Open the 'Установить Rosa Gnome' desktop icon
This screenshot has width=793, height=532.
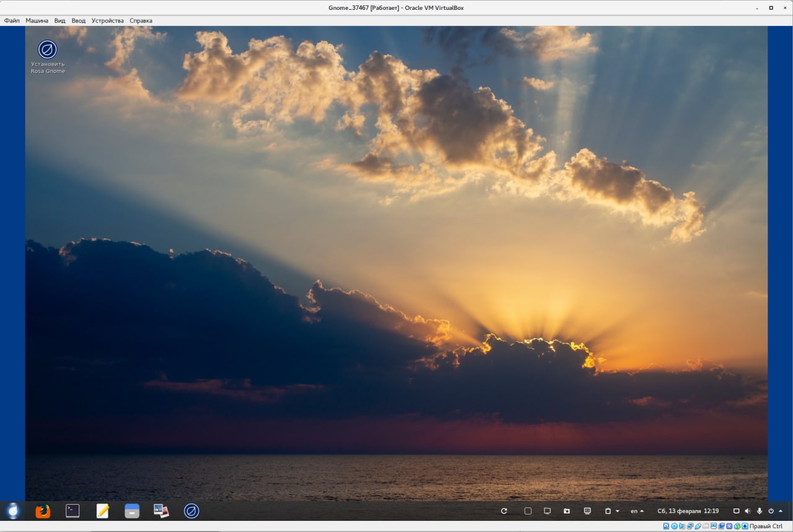[x=48, y=57]
